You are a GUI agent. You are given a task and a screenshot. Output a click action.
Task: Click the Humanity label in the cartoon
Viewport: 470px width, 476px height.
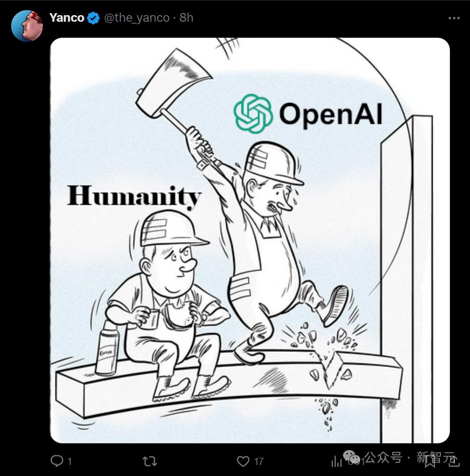(x=134, y=197)
